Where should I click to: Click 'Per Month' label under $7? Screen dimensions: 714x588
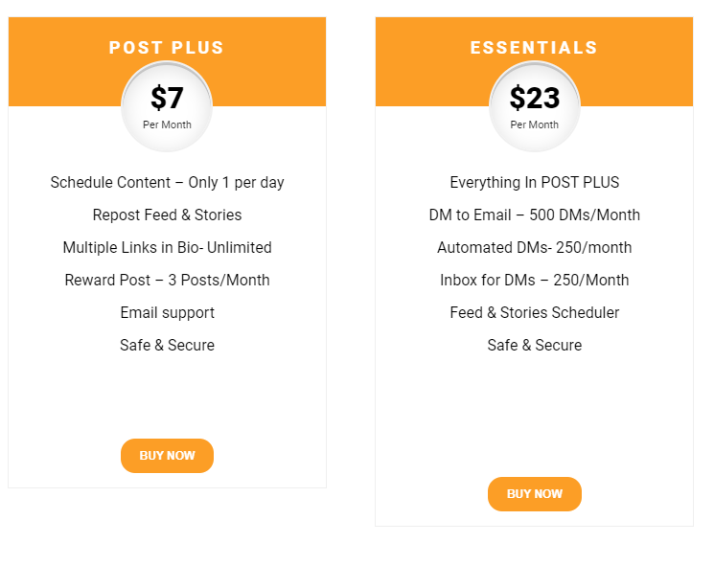click(167, 124)
